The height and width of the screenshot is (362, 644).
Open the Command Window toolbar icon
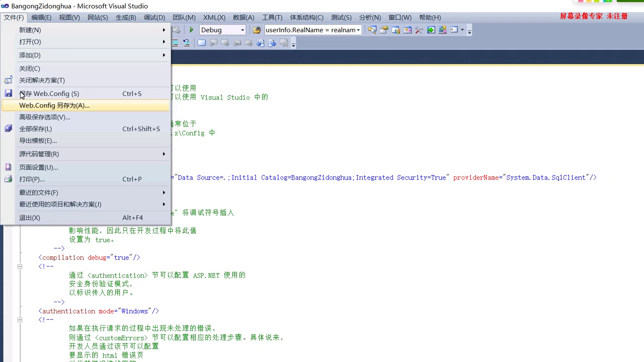(454, 30)
